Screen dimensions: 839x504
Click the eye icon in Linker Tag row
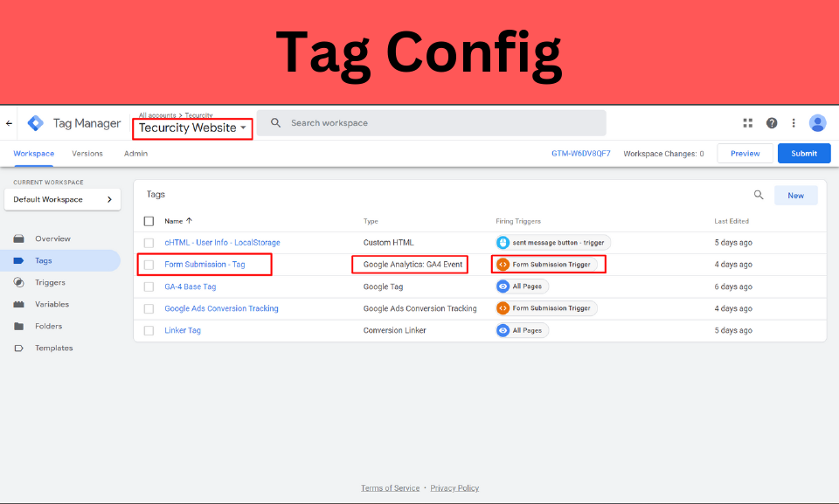coord(503,330)
